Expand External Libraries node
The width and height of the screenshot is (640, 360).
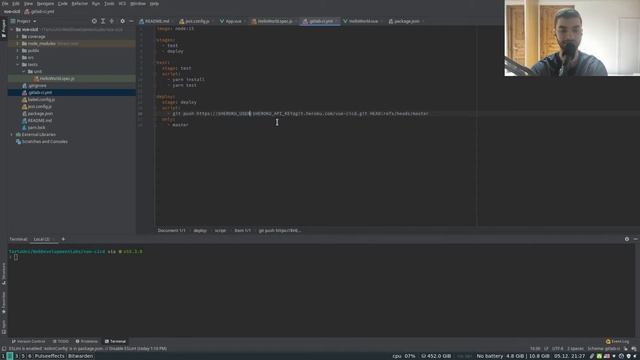pyautogui.click(x=12, y=134)
